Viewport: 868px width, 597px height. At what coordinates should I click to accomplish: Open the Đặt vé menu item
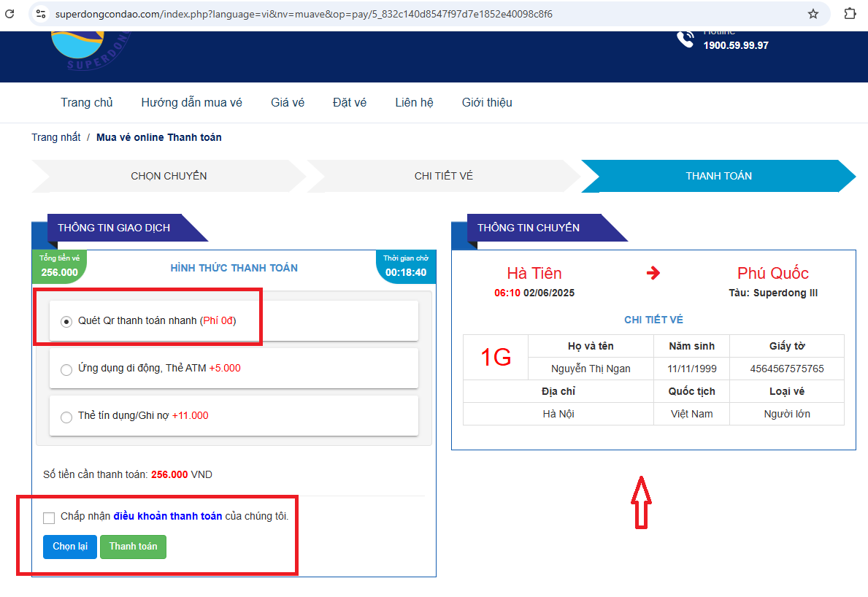pos(349,103)
